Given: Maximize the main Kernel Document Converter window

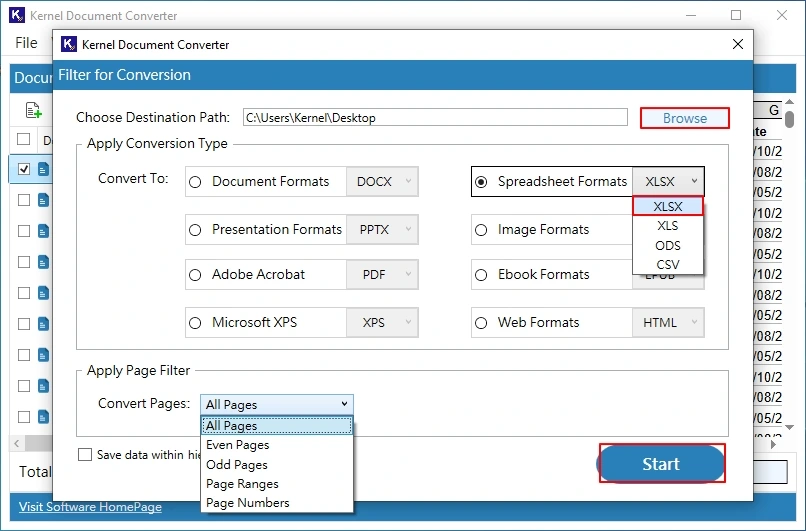Looking at the screenshot, I should click(736, 15).
